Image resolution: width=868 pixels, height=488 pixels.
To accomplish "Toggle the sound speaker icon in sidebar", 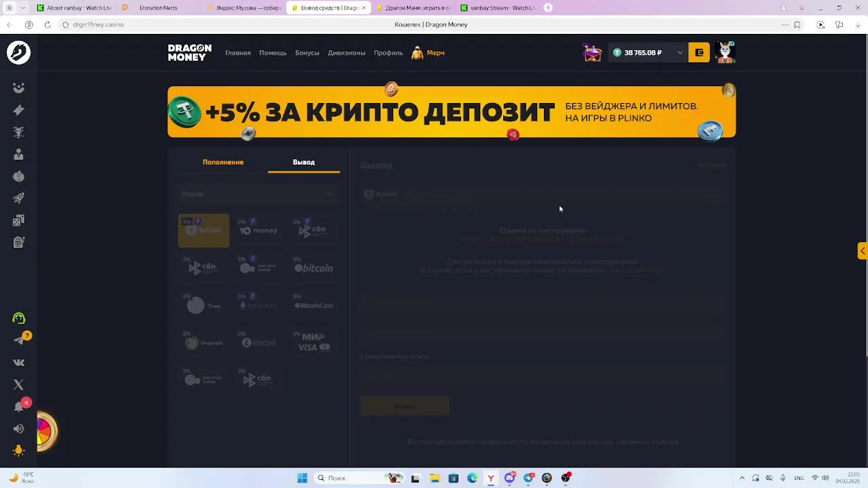I will click(18, 428).
